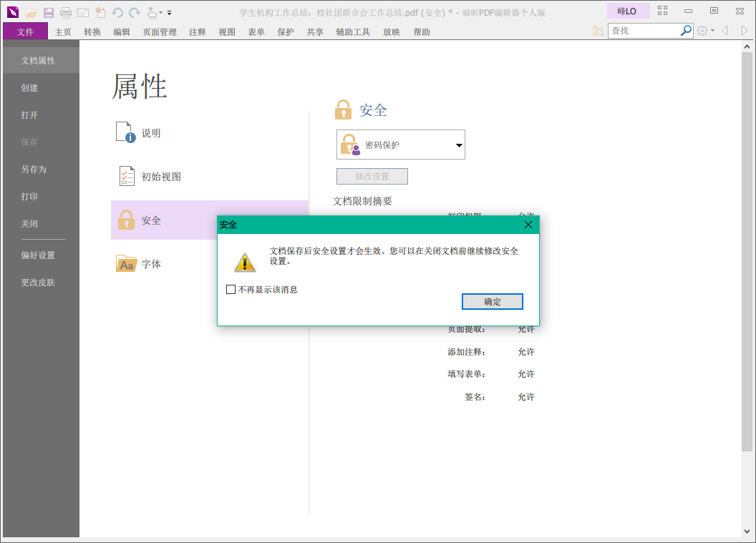
Task: Click the save disk icon
Action: [49, 13]
